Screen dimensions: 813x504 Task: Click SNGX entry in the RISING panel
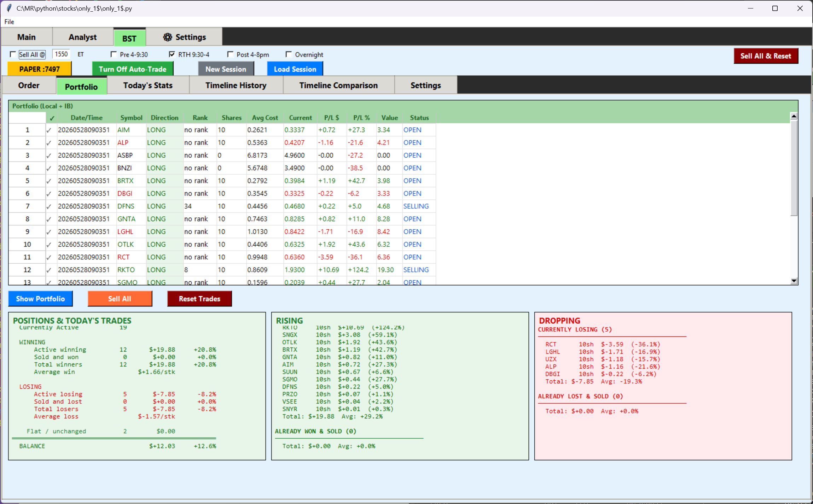tap(339, 335)
